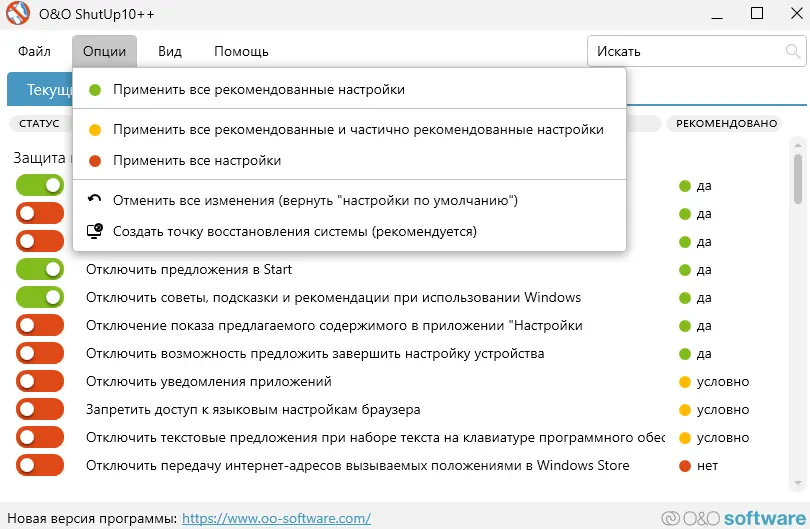Choose 'Создать точку восстановления системы' option
810x529 pixels.
(x=295, y=231)
